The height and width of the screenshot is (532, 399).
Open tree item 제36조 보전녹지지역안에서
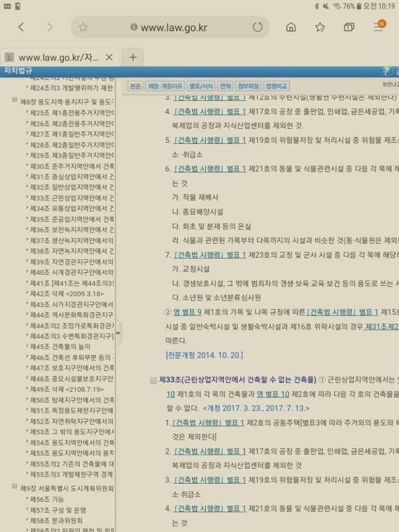pyautogui.click(x=72, y=230)
